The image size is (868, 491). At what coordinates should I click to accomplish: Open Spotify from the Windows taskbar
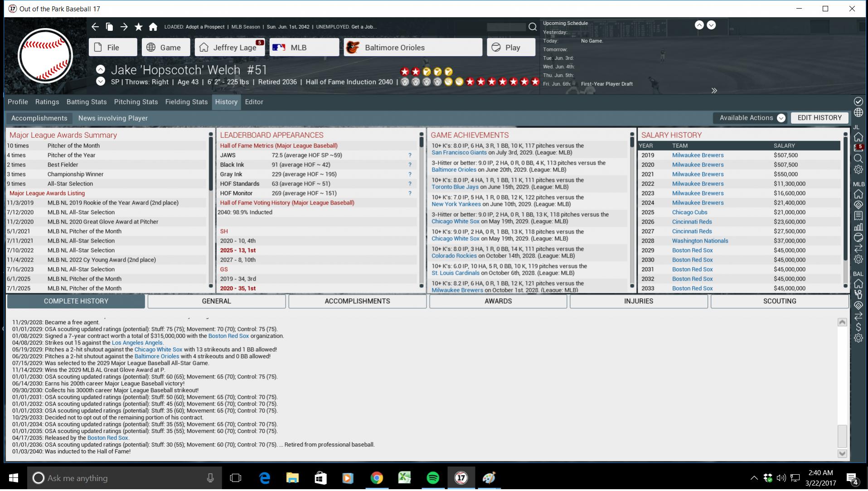[x=433, y=478]
